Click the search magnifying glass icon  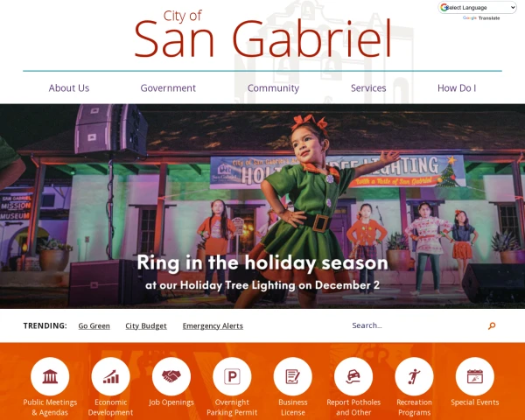(492, 325)
